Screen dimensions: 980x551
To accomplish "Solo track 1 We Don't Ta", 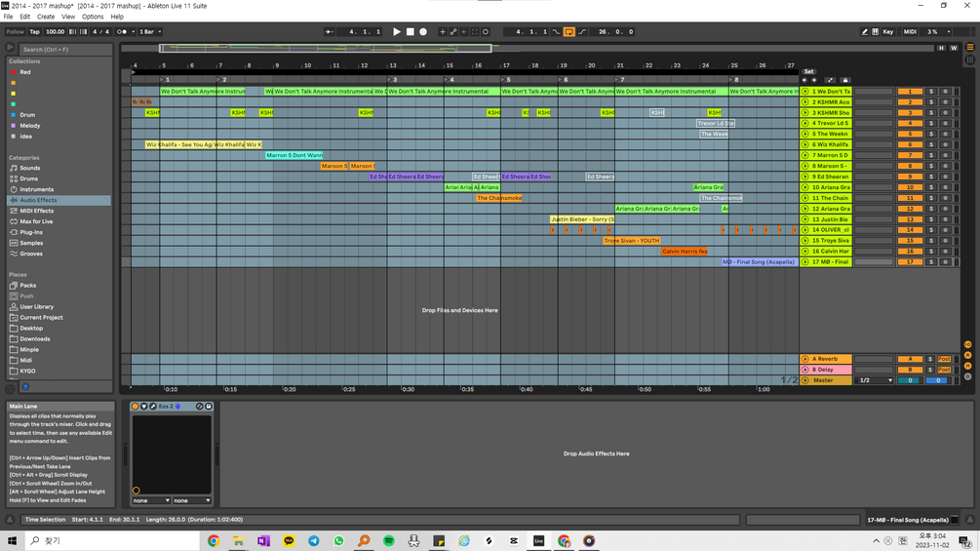I will (x=930, y=92).
